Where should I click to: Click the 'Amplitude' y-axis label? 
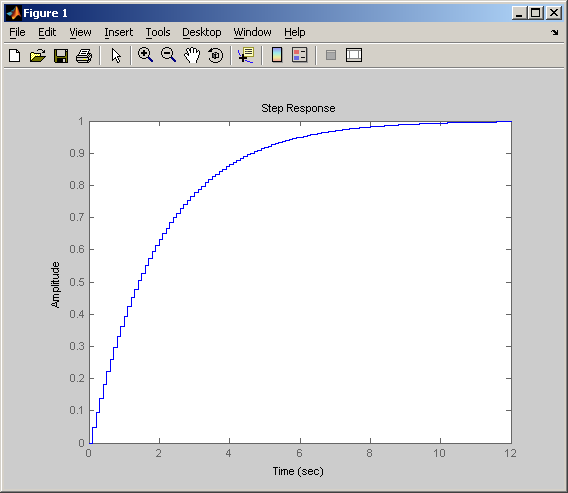(x=55, y=285)
